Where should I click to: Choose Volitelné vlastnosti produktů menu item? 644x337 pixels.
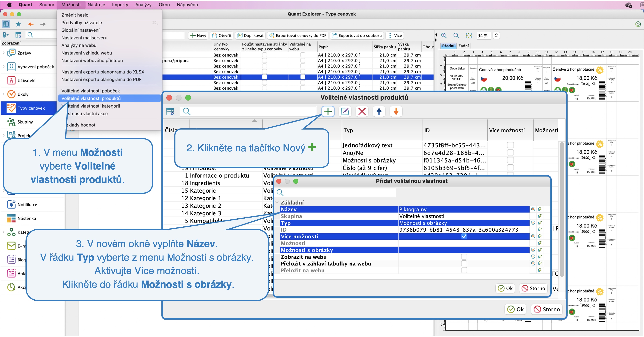tap(109, 98)
